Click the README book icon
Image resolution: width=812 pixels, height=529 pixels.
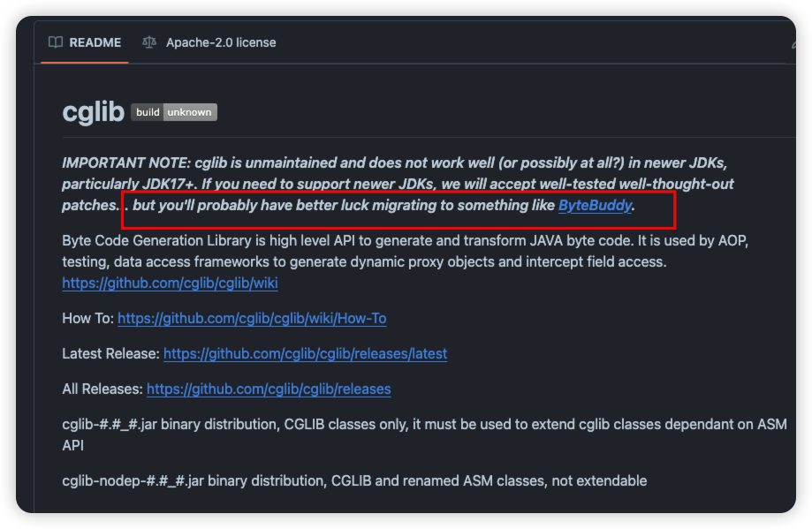click(x=56, y=42)
